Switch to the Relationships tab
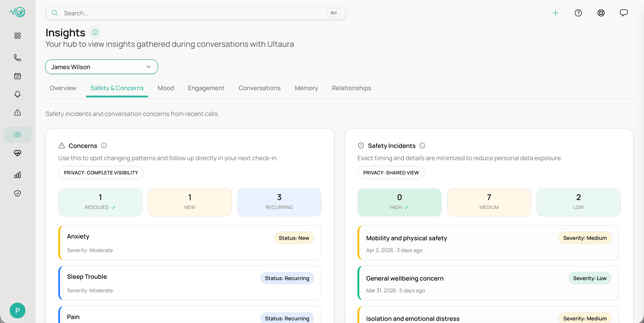The width and height of the screenshot is (644, 323). tap(351, 88)
